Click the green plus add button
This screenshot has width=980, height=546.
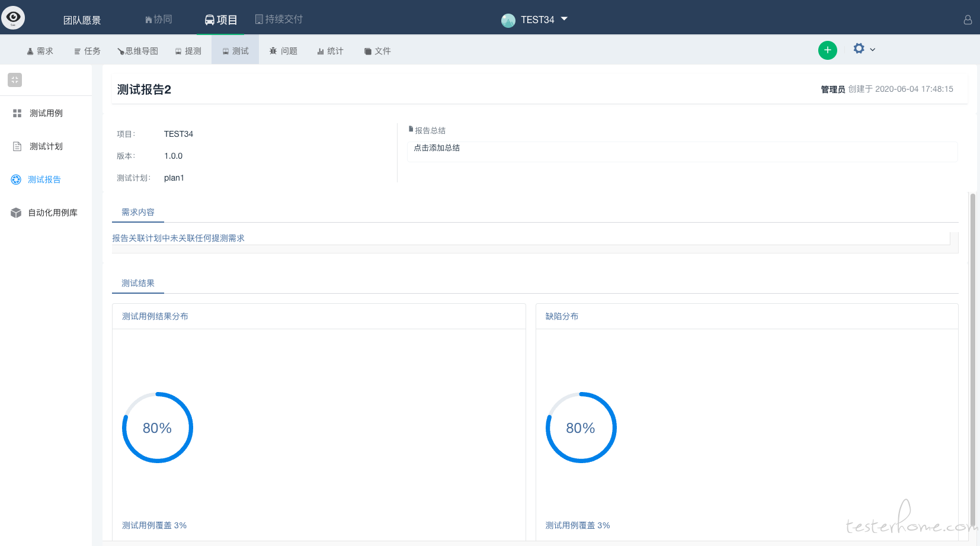click(828, 50)
